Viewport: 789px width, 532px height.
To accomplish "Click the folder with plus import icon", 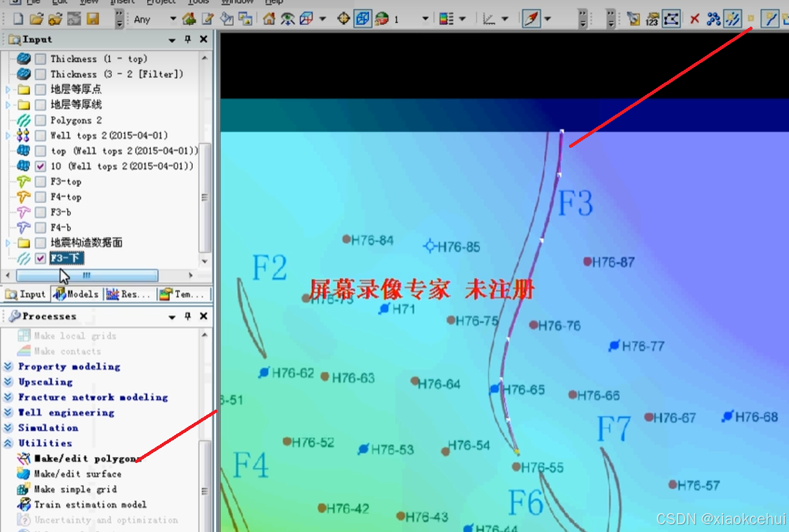I will pos(55,19).
